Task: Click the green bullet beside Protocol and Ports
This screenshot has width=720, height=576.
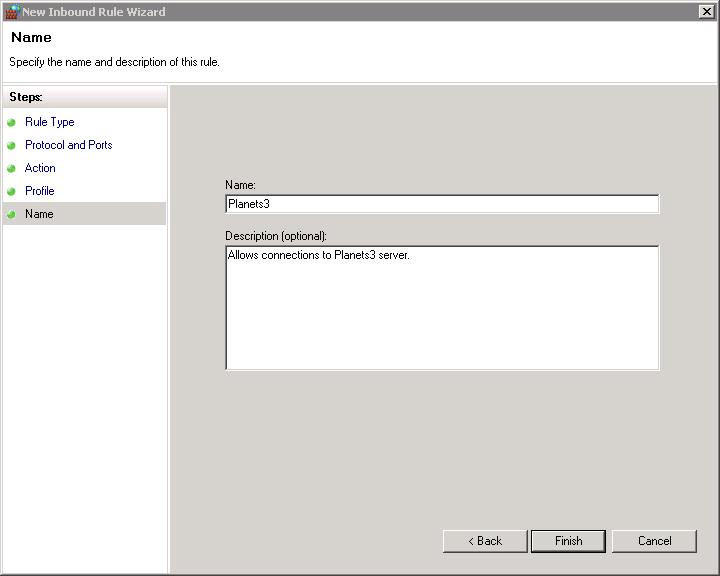Action: 12,145
